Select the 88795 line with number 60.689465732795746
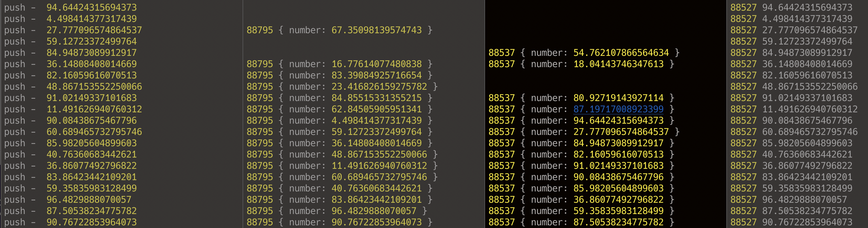Image resolution: width=868 pixels, height=228 pixels. point(342,177)
